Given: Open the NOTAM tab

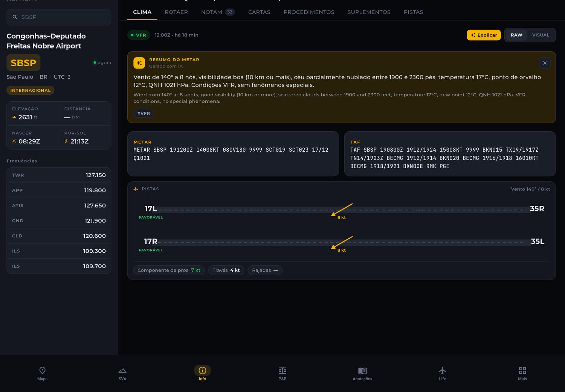Looking at the screenshot, I should coord(218,12).
